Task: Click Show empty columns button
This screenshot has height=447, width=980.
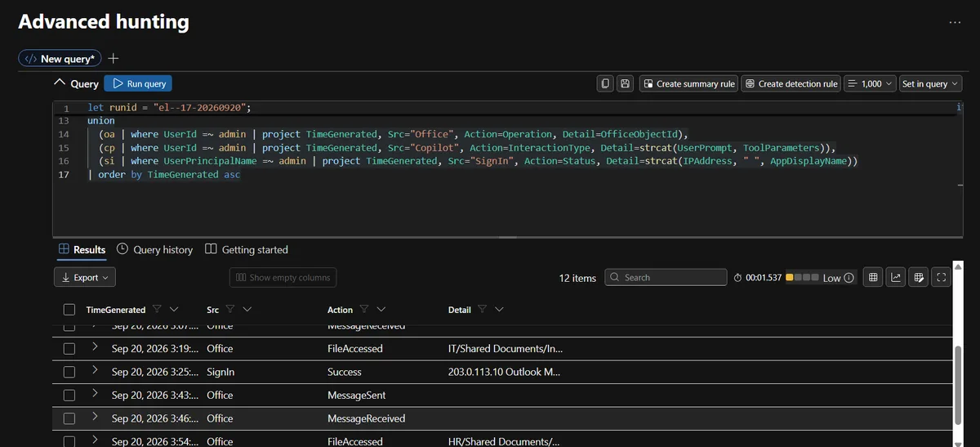Action: pos(283,278)
